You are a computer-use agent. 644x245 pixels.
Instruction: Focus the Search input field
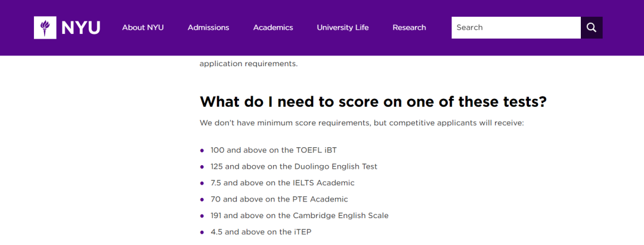click(x=516, y=27)
